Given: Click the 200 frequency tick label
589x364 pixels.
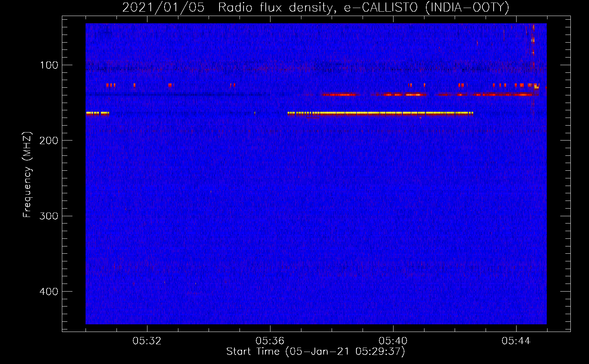Looking at the screenshot, I should pos(49,141).
